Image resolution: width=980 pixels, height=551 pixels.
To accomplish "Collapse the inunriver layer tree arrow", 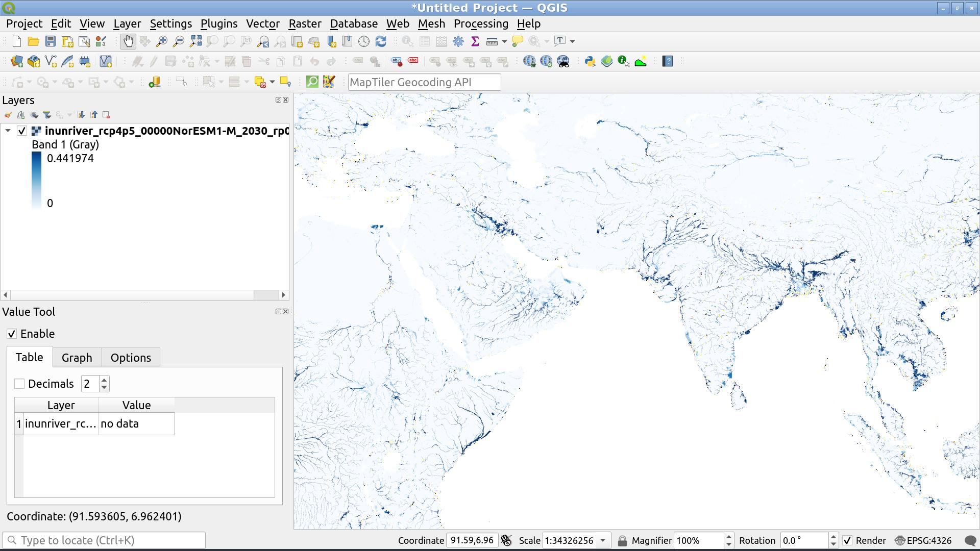I will (x=8, y=131).
